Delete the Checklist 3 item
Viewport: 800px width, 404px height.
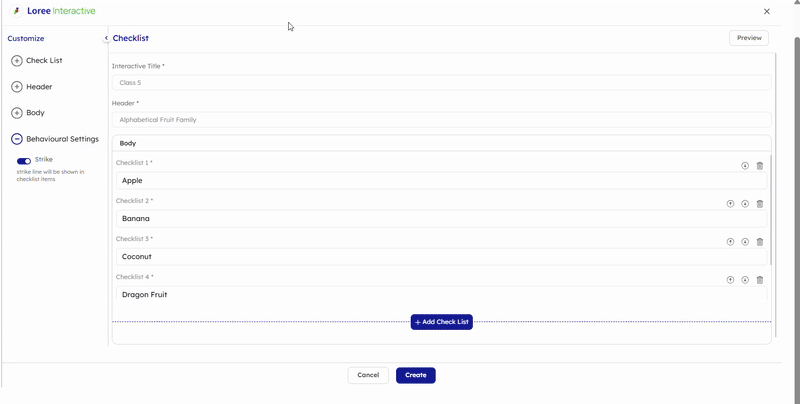pos(760,242)
